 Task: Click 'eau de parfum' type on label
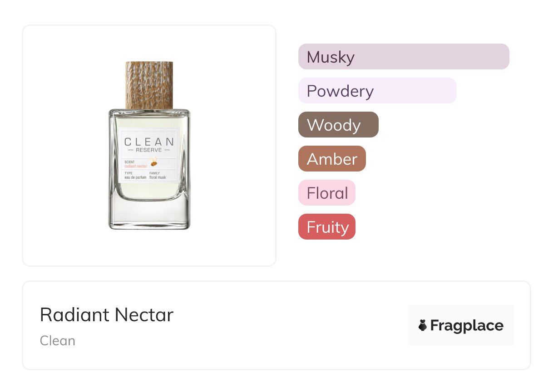coord(135,177)
